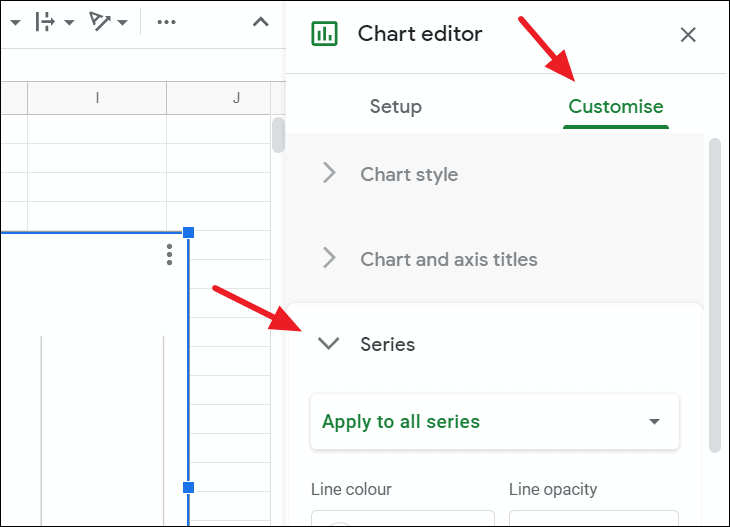Click the Line colour picker box
Viewport: 730px width, 527px height.
pyautogui.click(x=403, y=518)
